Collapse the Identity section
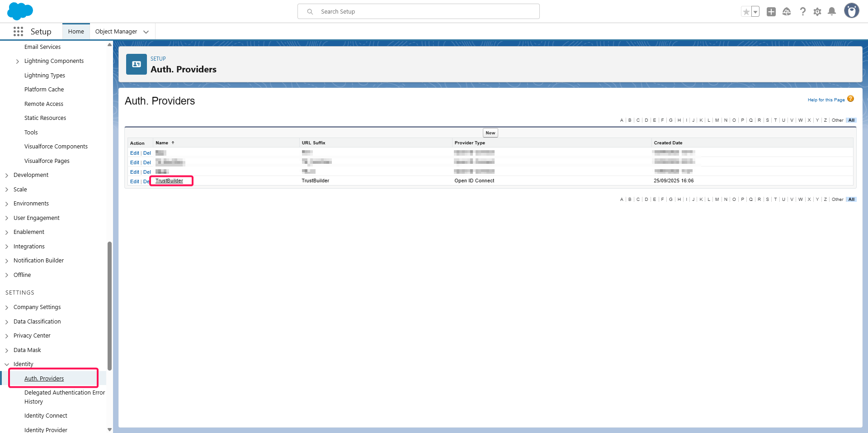This screenshot has width=868, height=433. pos(7,364)
